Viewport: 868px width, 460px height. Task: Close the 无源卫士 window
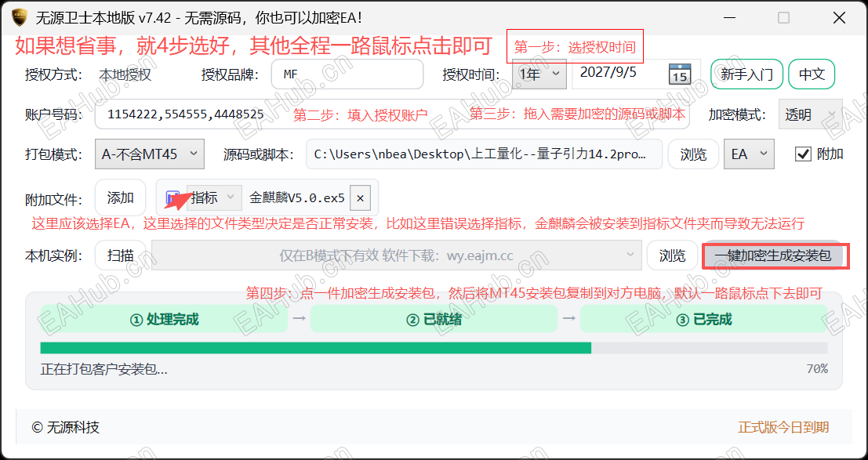tap(839, 18)
